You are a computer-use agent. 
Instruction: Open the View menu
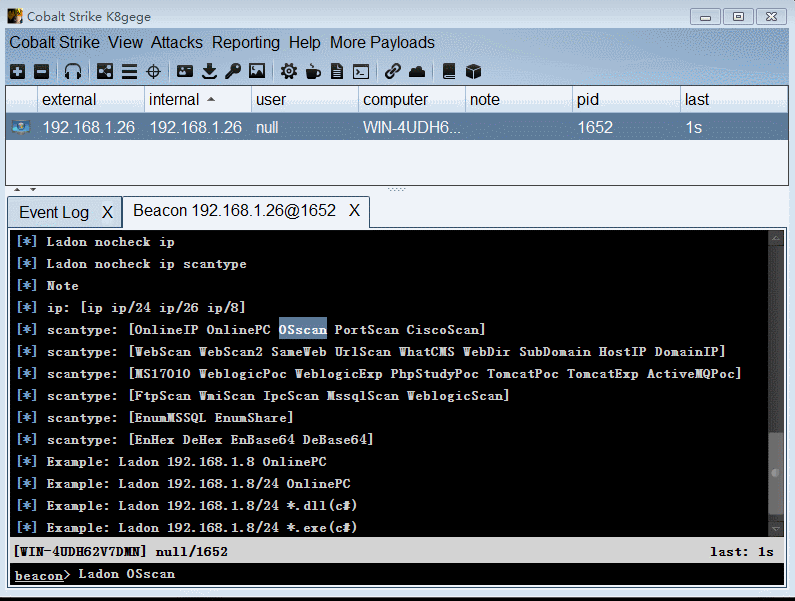(125, 43)
